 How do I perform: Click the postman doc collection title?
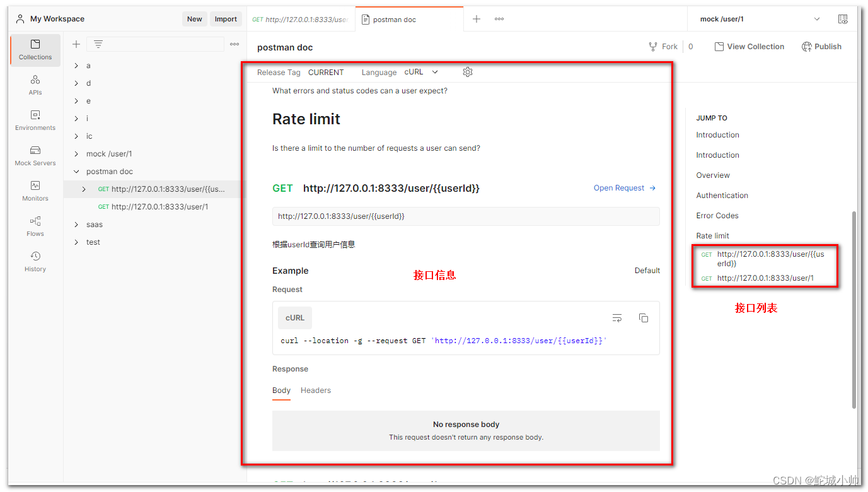[285, 47]
